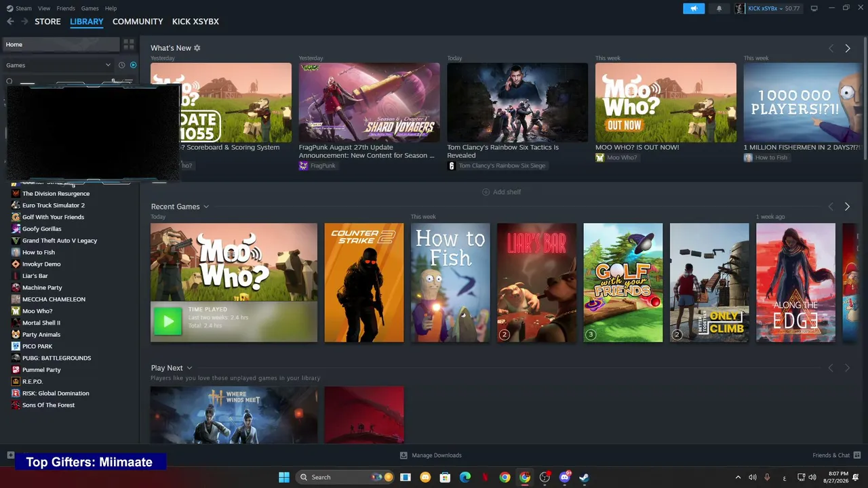Expand the Play Next shelf dropdown

[x=189, y=368]
